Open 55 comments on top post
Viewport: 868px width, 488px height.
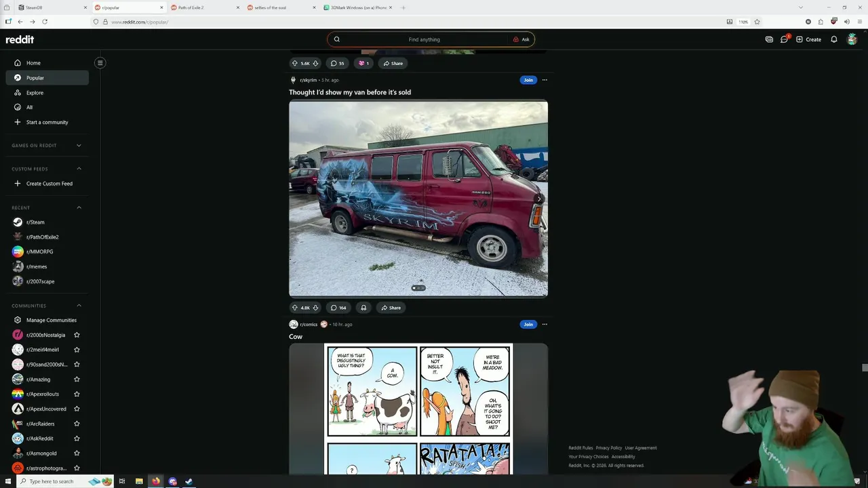[x=337, y=63]
